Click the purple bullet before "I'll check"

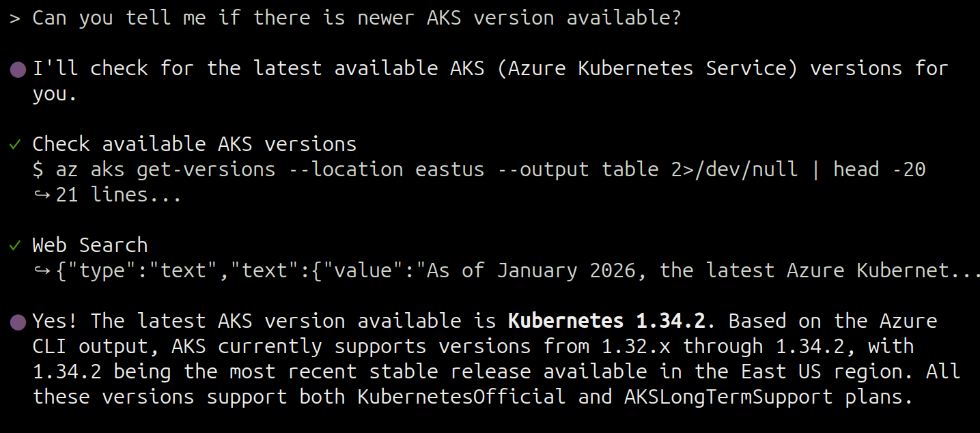point(18,69)
